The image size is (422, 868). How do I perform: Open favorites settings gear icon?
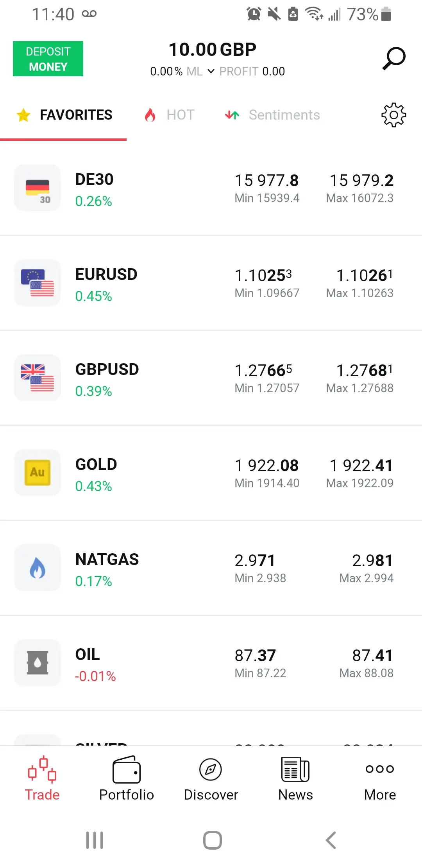coord(393,115)
